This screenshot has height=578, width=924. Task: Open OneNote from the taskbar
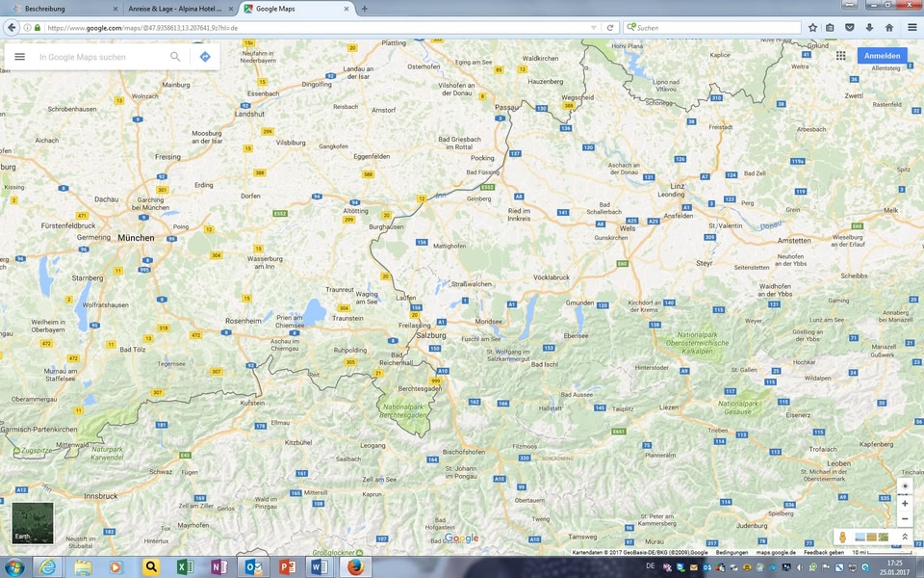coord(218,567)
